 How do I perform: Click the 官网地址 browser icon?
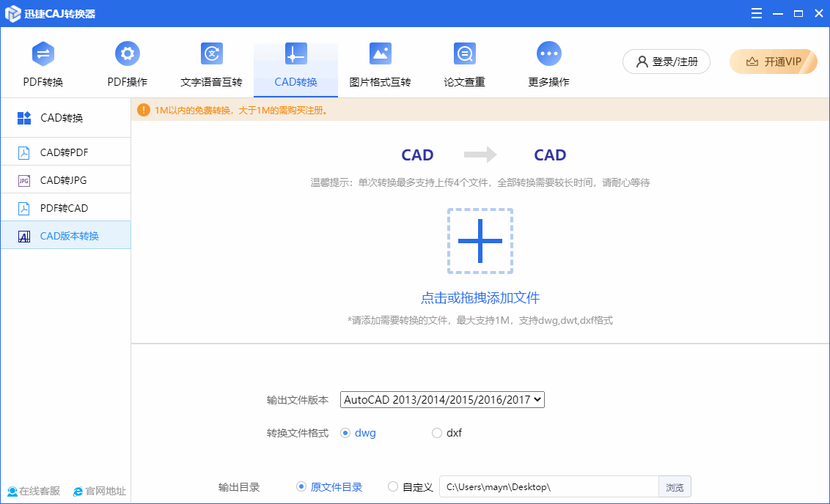pyautogui.click(x=78, y=492)
